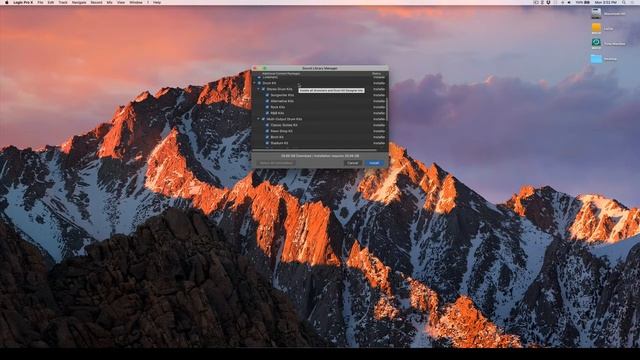Viewport: 640px width, 360px height.
Task: Open the Window menu
Action: [x=136, y=2]
